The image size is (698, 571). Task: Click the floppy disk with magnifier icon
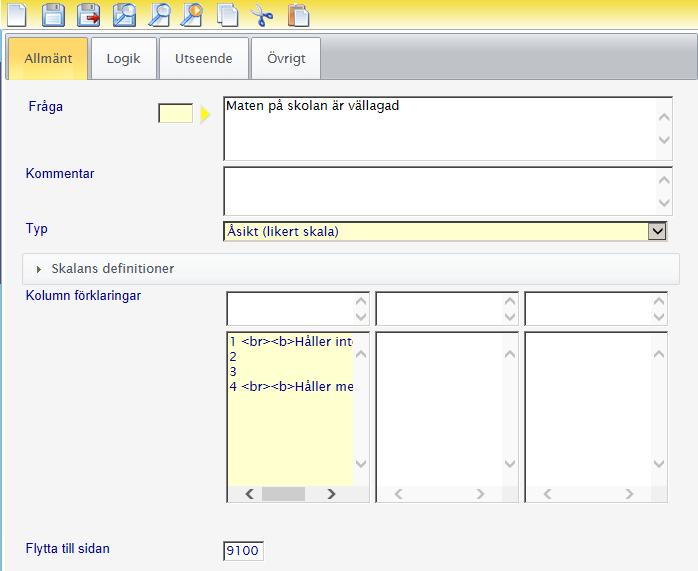tap(124, 15)
